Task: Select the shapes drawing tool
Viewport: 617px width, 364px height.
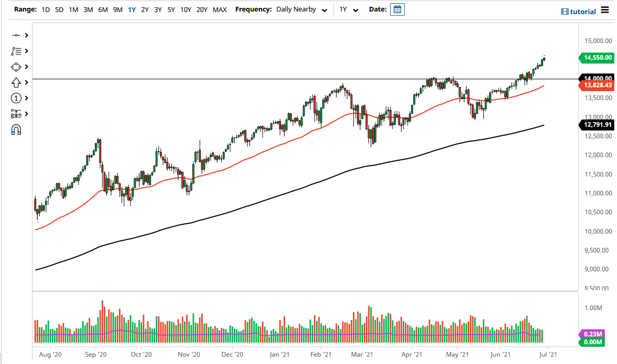Action: tap(16, 67)
